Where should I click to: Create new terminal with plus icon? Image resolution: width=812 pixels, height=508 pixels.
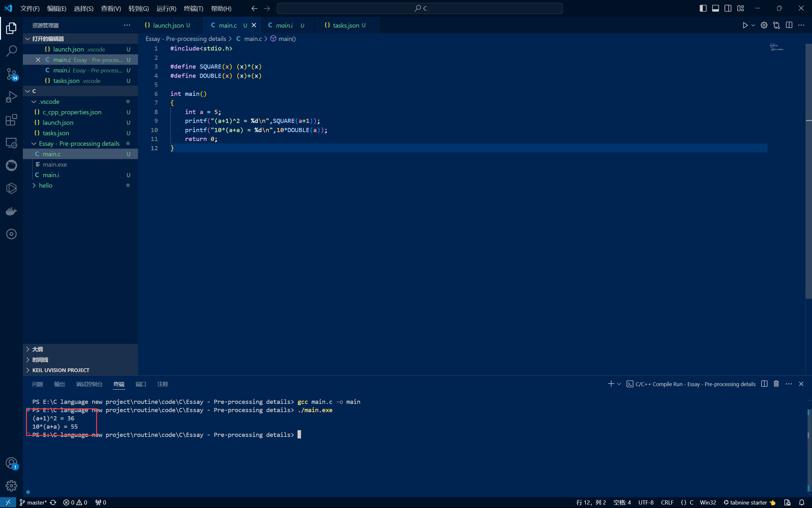tap(611, 384)
